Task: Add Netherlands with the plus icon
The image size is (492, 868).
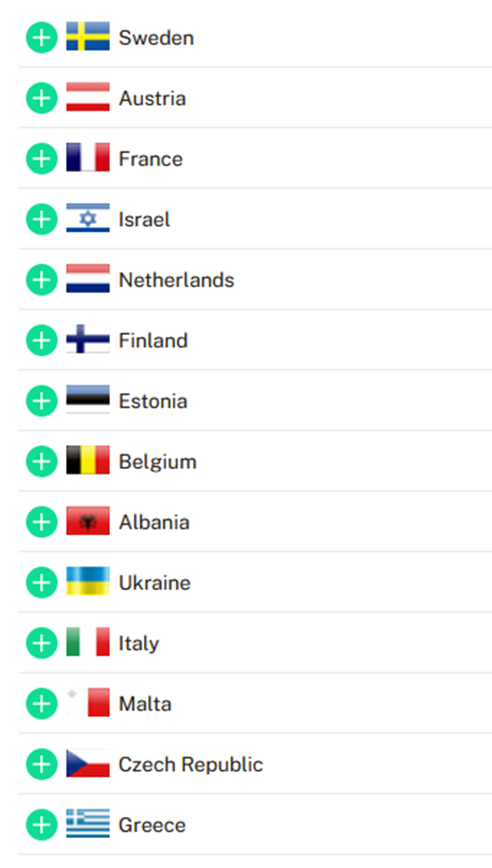Action: pos(42,279)
